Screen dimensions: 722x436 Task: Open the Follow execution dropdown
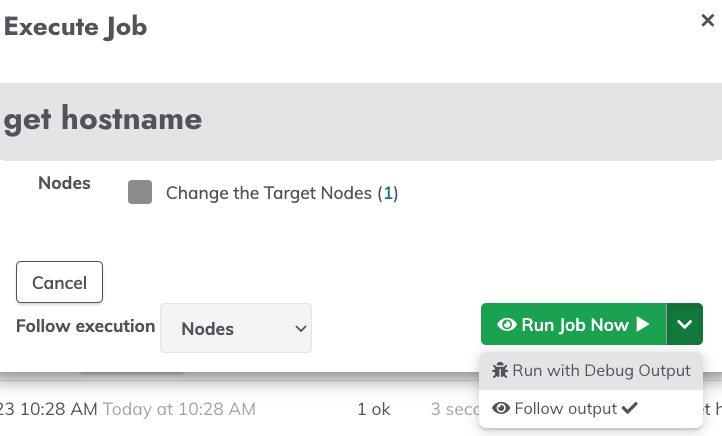[x=236, y=328]
